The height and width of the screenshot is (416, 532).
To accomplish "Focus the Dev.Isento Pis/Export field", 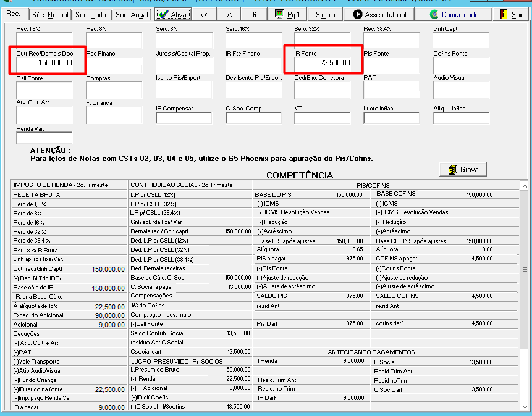I will 254,89.
